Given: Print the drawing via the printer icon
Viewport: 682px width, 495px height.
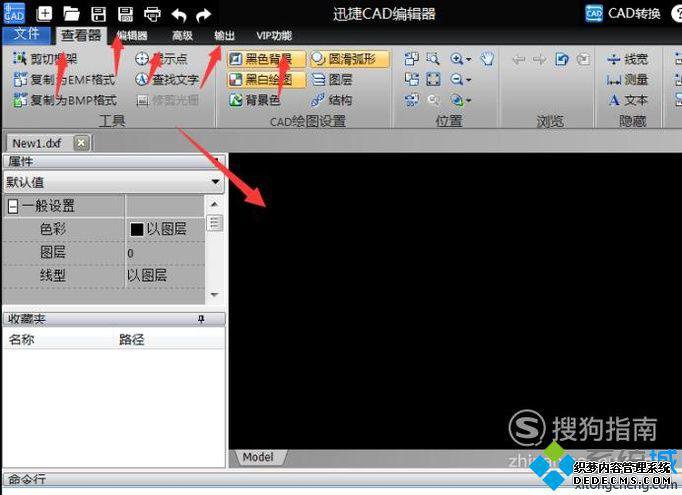Looking at the screenshot, I should pos(152,14).
